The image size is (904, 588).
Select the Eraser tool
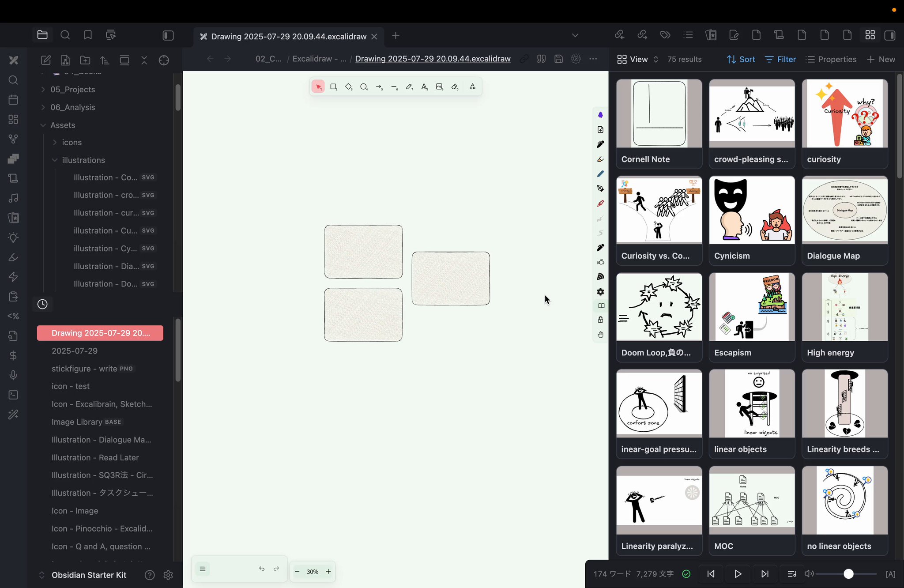[x=455, y=87]
